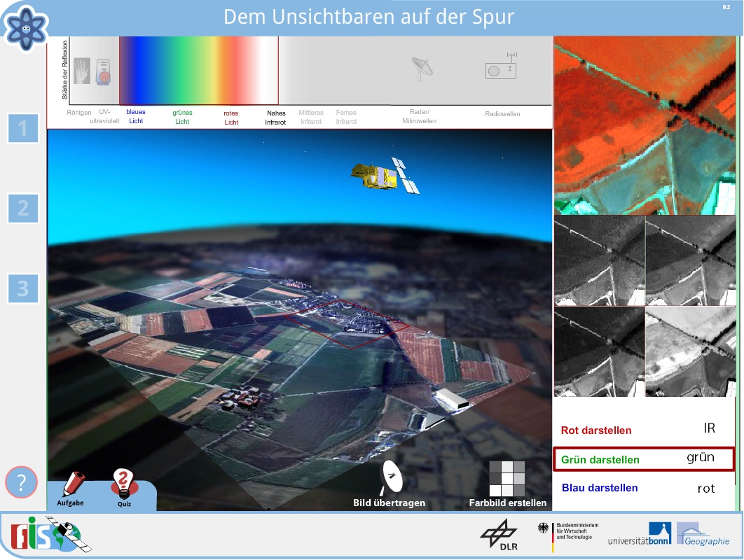
Task: Go to step 1 in sidebar
Action: click(x=23, y=128)
